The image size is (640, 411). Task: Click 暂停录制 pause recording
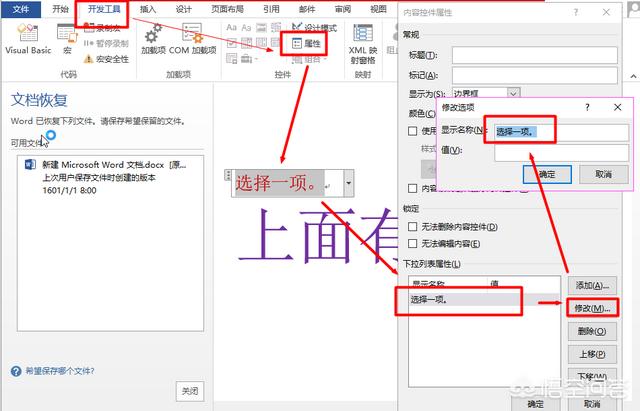106,43
